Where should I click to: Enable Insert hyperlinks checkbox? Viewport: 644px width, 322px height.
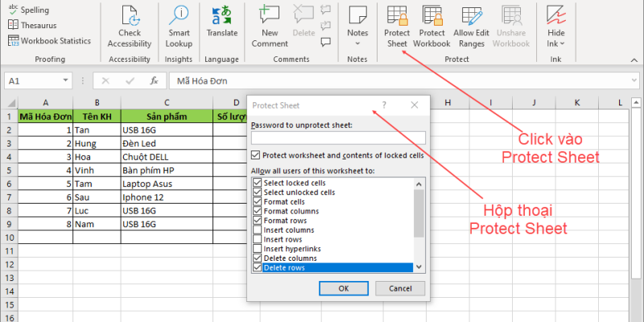click(x=258, y=249)
